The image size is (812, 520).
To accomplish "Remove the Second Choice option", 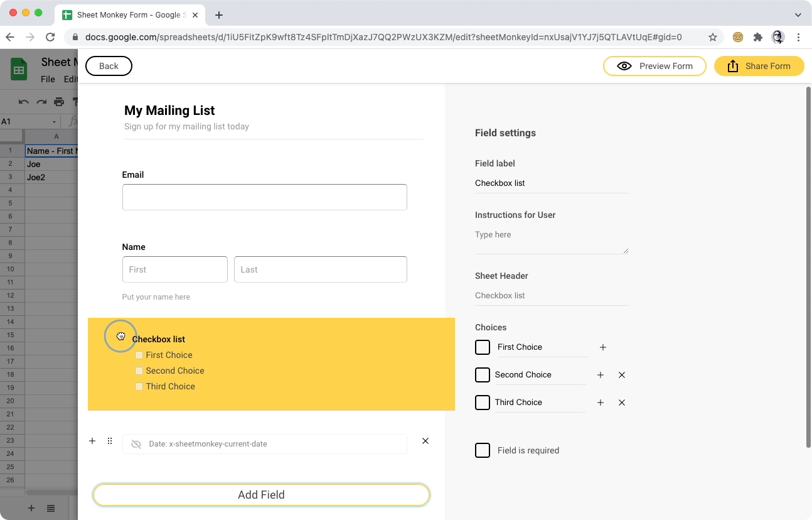I will pyautogui.click(x=621, y=375).
